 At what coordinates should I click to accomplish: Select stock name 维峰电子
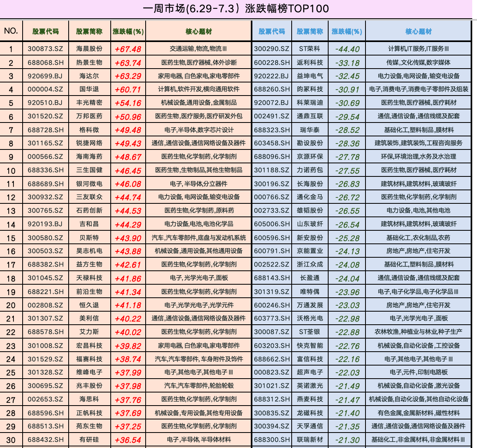click(89, 372)
